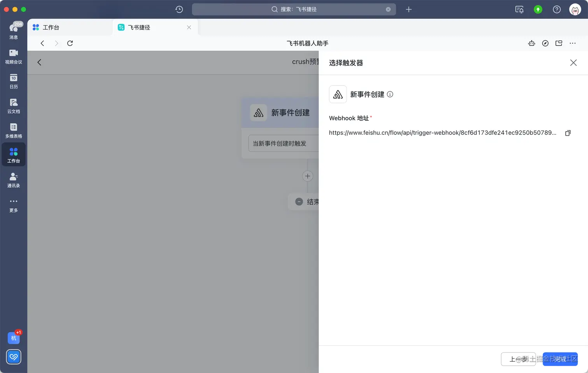The width and height of the screenshot is (588, 373).
Task: Click the search box 搜索: 飞书捷径
Action: pos(294,9)
